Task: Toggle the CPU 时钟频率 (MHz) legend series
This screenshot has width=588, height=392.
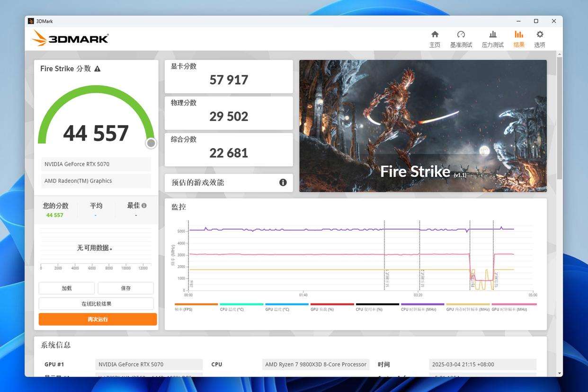Action: coord(422,307)
